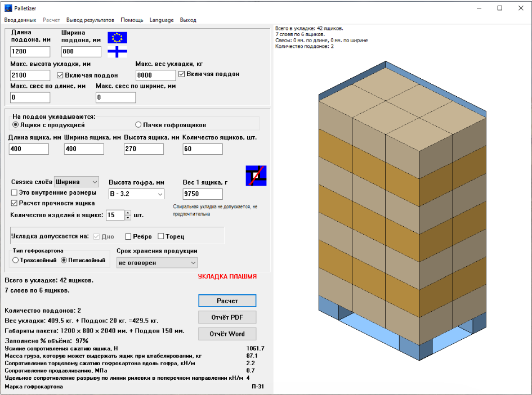The height and width of the screenshot is (395, 532).
Task: Click the max length overhang field
Action: click(x=30, y=97)
